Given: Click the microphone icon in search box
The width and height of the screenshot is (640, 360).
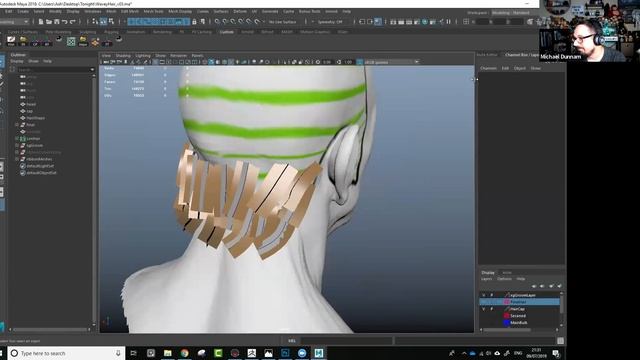Looking at the screenshot, I should [118, 353].
